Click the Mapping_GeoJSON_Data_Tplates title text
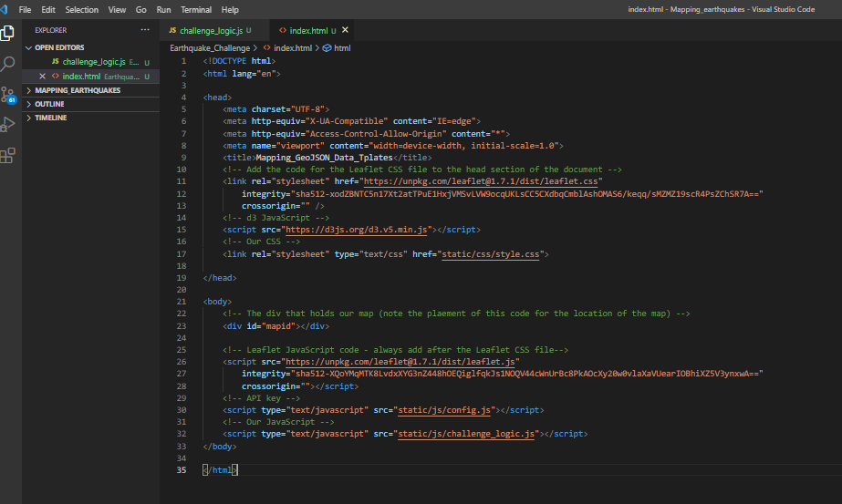The width and height of the screenshot is (842, 504). click(x=325, y=158)
